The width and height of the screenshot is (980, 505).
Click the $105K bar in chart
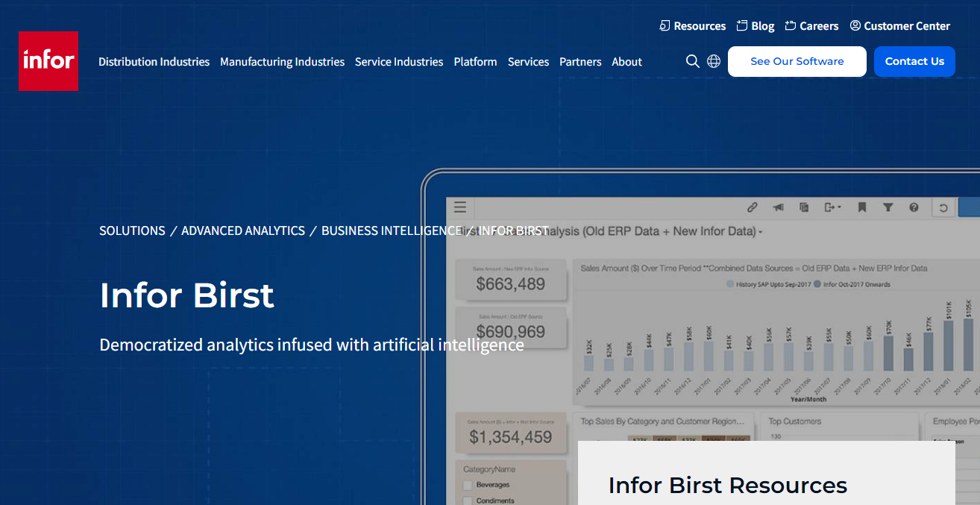968,344
